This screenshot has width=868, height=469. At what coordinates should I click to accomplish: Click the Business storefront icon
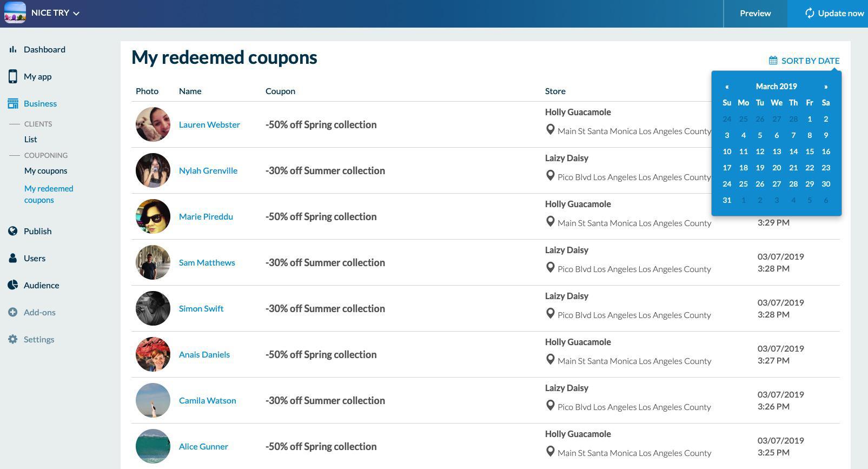point(12,103)
